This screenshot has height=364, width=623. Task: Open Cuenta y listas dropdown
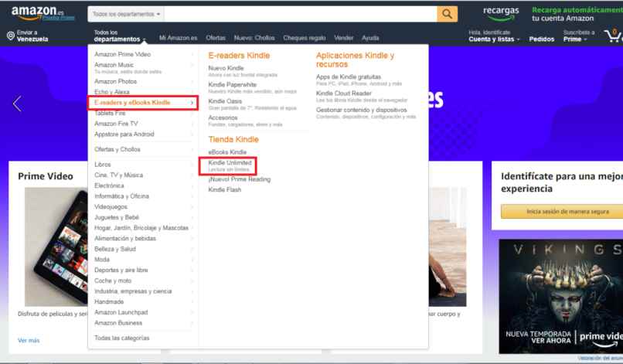tap(494, 36)
